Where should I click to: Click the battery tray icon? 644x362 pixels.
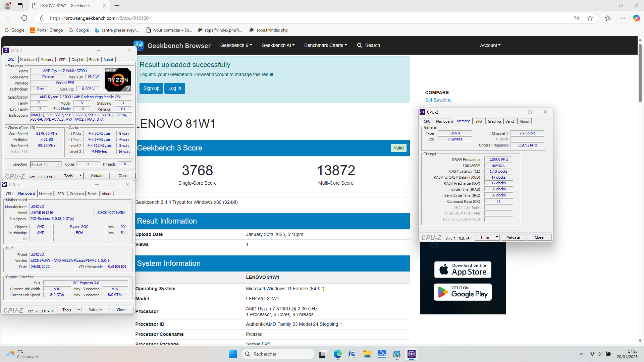(608, 354)
